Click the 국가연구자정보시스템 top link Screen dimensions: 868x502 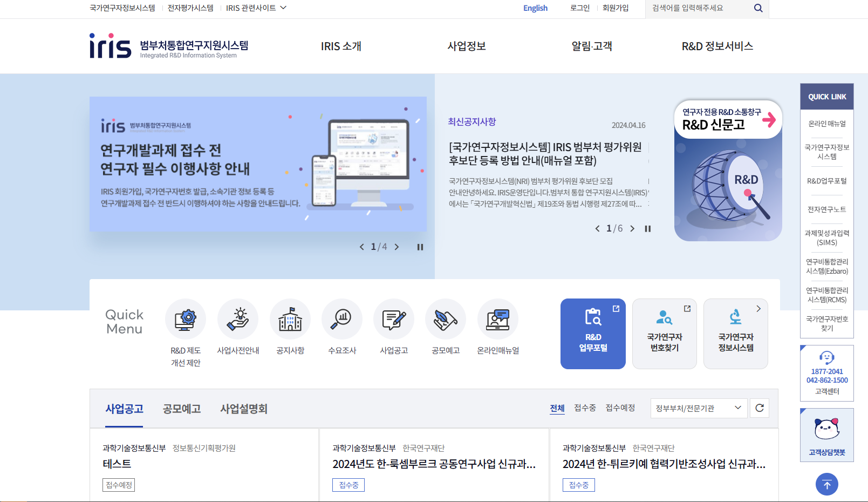pos(122,8)
